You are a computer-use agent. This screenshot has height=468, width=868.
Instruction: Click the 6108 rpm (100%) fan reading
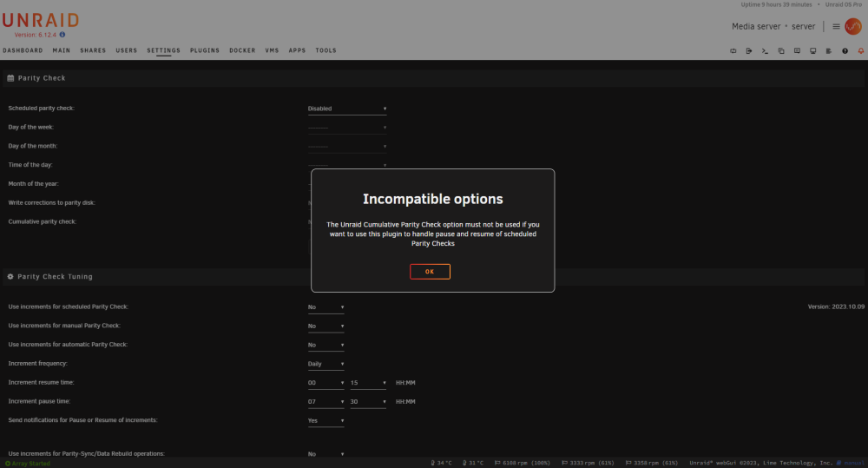pos(527,463)
